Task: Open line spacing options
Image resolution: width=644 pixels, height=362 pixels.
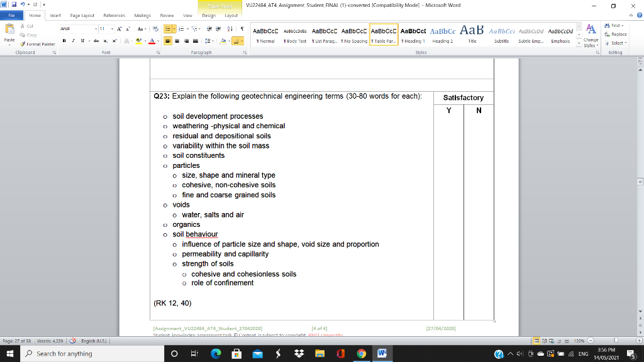Action: (x=208, y=40)
